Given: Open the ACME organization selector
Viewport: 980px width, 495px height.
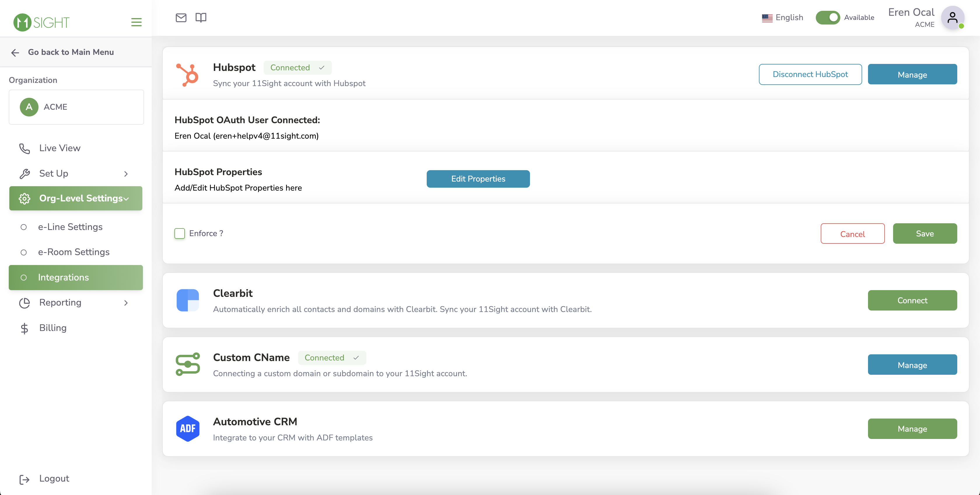Looking at the screenshot, I should tap(76, 107).
